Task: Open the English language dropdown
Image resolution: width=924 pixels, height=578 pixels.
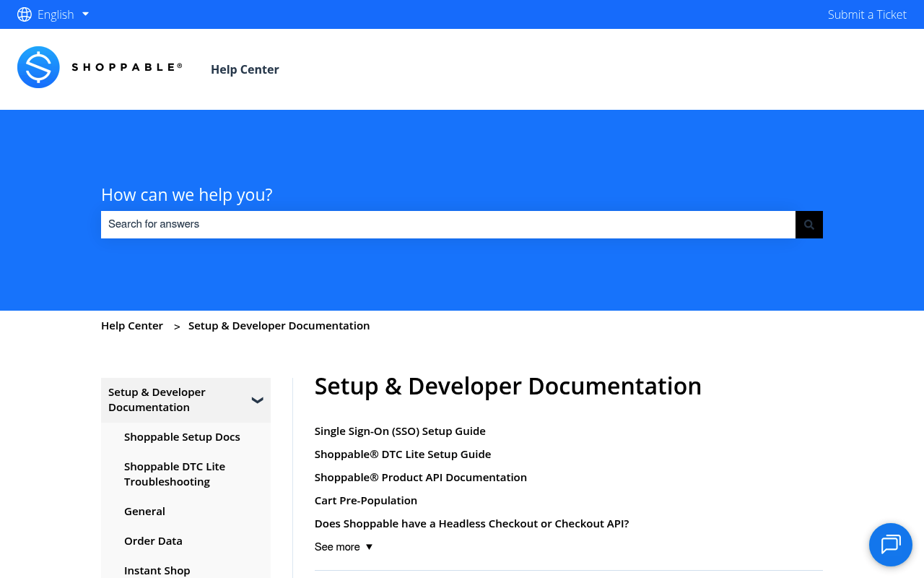Action: pos(63,14)
